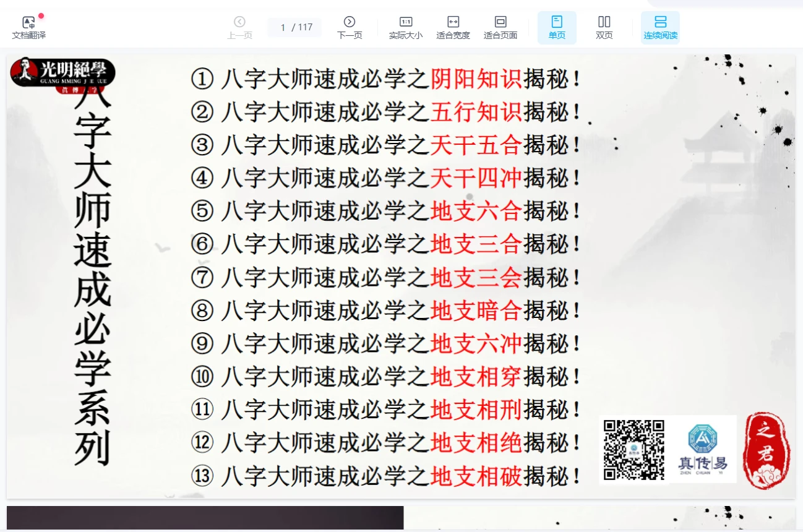Screen dimensions: 803x532
Task: Toggle 连续阅读 continuous reading mode
Action: pyautogui.click(x=660, y=28)
